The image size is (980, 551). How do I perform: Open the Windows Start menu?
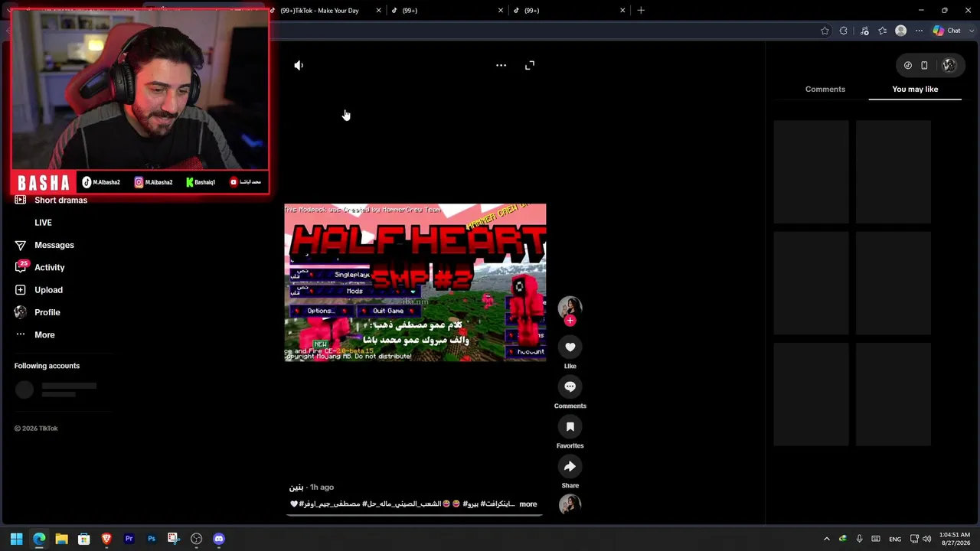[16, 539]
